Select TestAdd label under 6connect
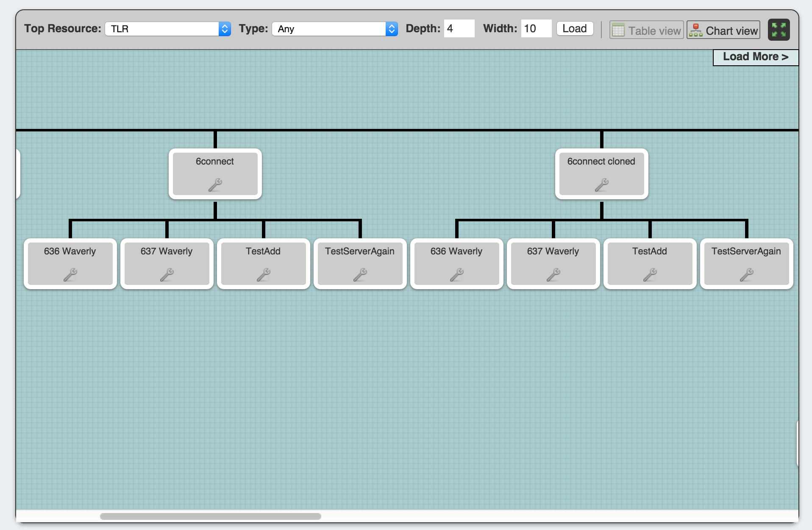The image size is (812, 530). (x=263, y=251)
